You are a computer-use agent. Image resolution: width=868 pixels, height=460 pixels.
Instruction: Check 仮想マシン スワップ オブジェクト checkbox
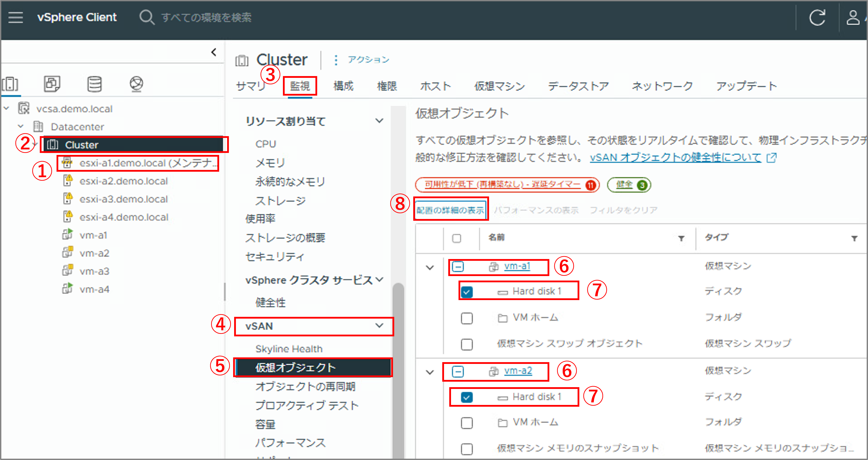point(467,344)
